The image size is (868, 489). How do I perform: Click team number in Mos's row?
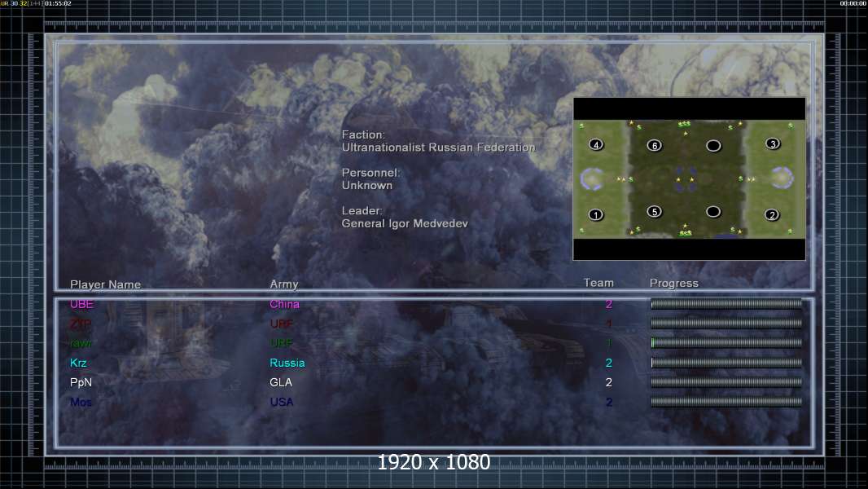point(608,402)
